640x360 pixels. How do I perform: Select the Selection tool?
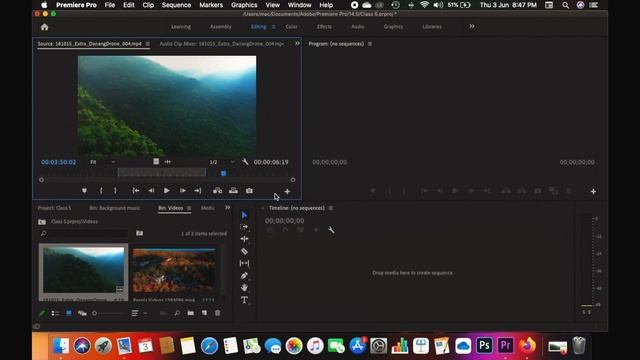pyautogui.click(x=244, y=215)
